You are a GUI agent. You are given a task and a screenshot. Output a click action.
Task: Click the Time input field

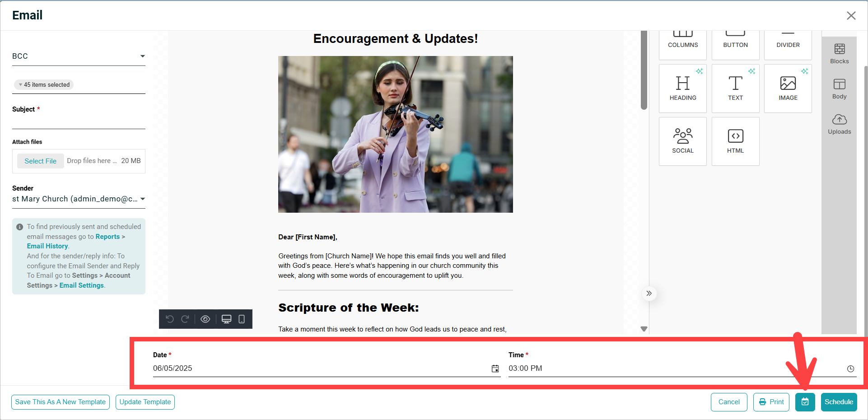[682, 368]
